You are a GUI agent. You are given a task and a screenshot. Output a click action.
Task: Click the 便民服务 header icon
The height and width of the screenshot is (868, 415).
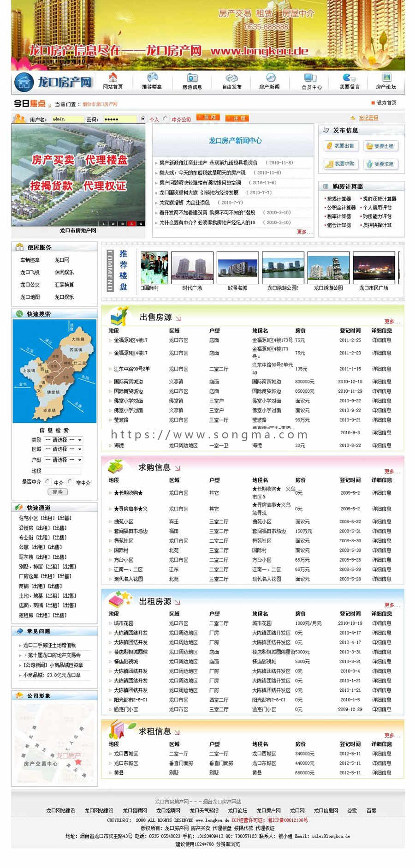click(19, 247)
